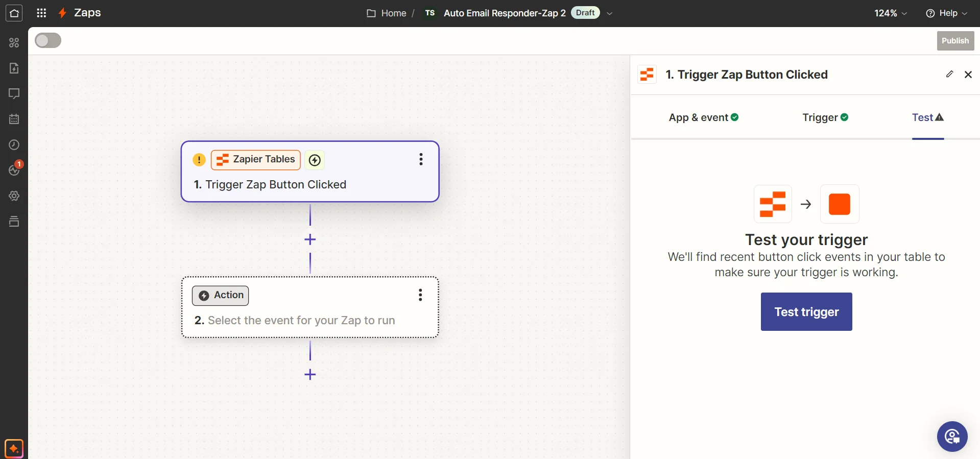Click the warning icon on trigger step
Viewport: 980px width, 459px height.
pyautogui.click(x=199, y=160)
